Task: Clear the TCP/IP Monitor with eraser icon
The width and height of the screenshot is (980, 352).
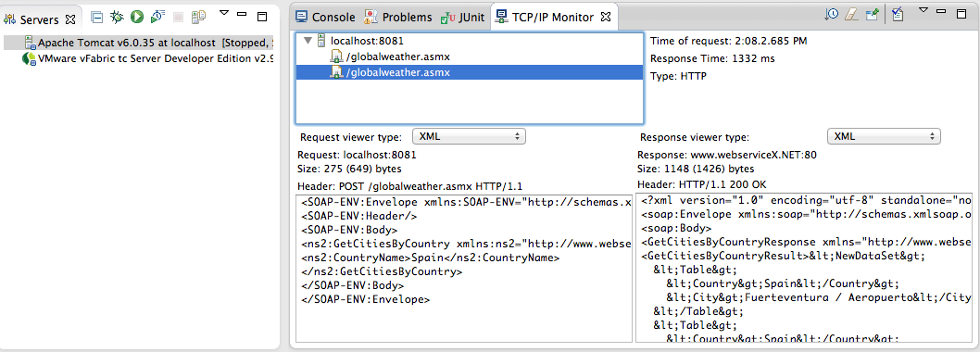Action: click(851, 15)
